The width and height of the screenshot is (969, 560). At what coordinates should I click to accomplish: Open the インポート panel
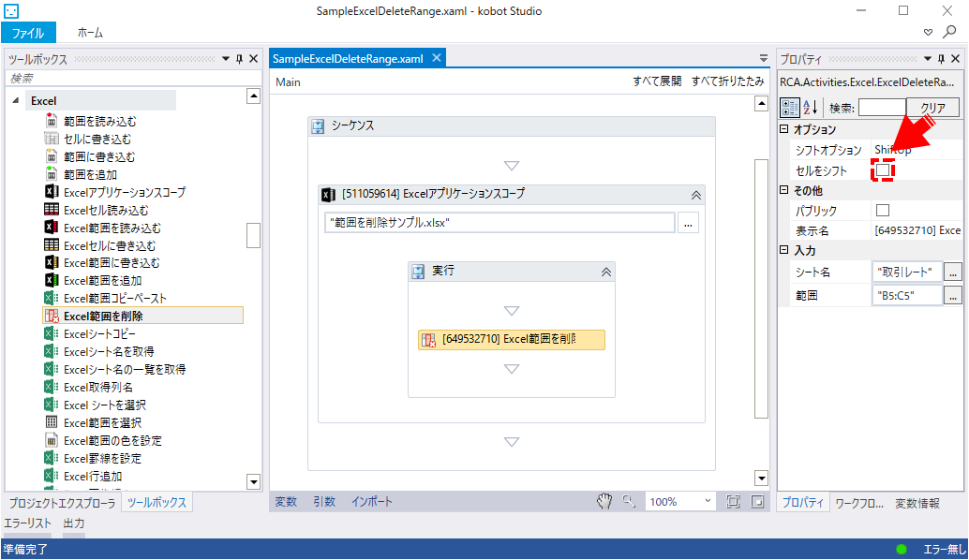(x=372, y=501)
